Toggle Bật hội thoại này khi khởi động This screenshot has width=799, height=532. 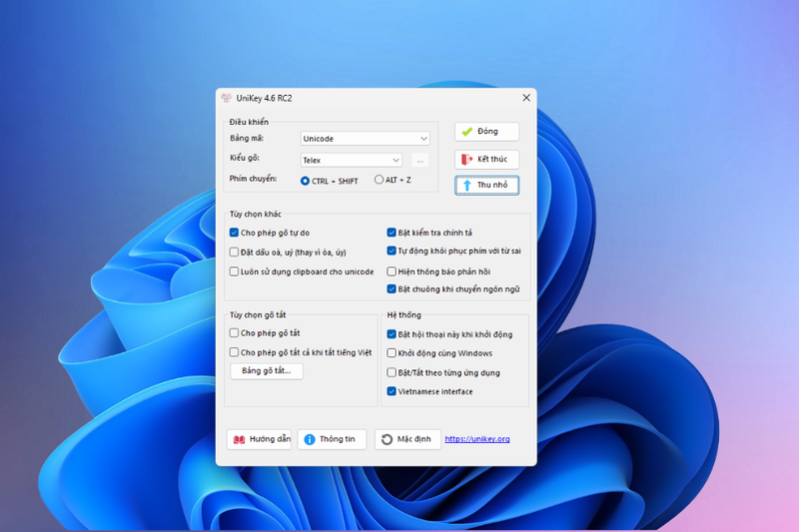click(392, 334)
